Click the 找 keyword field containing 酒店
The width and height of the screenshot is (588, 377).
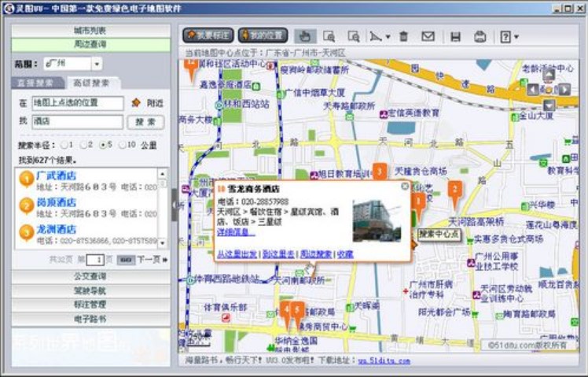(x=77, y=122)
